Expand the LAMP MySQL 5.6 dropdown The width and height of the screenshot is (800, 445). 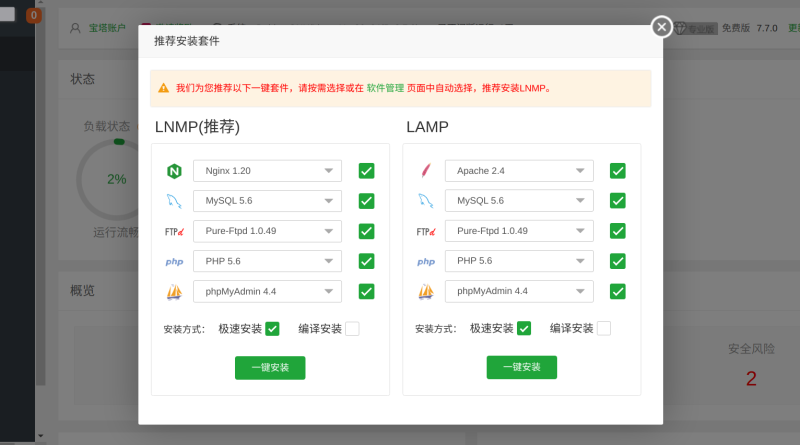[519, 201]
